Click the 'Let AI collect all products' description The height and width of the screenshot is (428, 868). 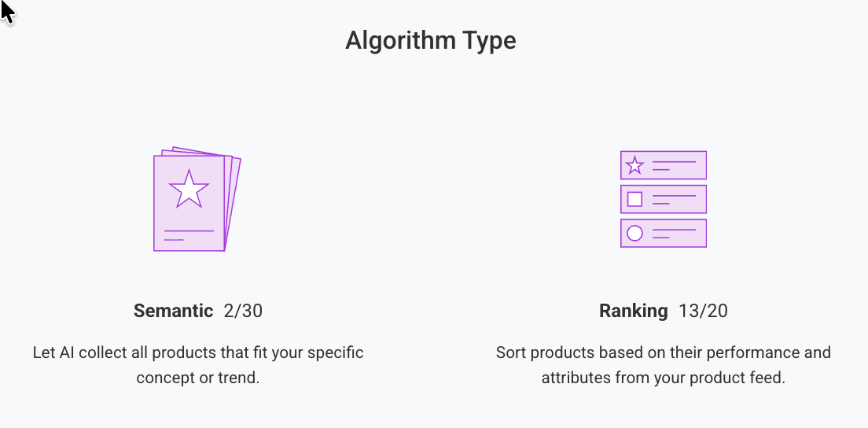pyautogui.click(x=198, y=365)
